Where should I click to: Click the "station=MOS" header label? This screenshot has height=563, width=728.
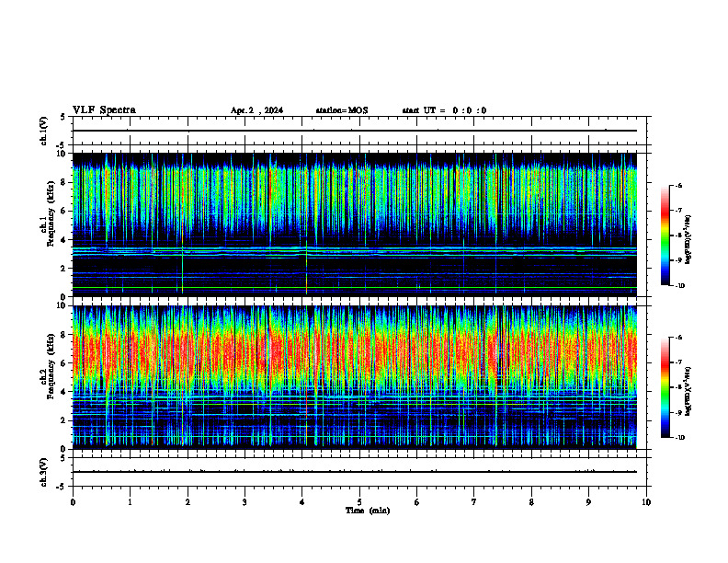pyautogui.click(x=342, y=110)
